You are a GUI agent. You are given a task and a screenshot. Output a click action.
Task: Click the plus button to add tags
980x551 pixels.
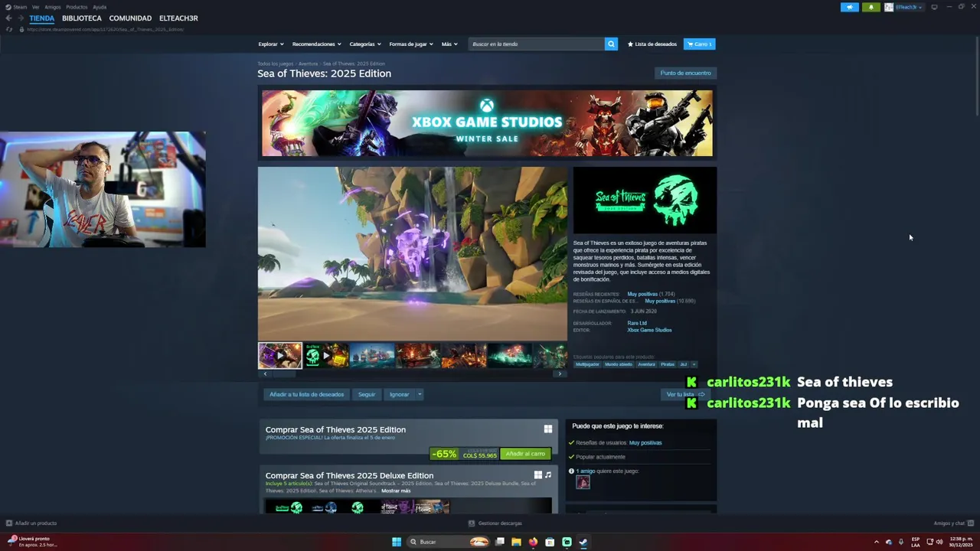(694, 364)
